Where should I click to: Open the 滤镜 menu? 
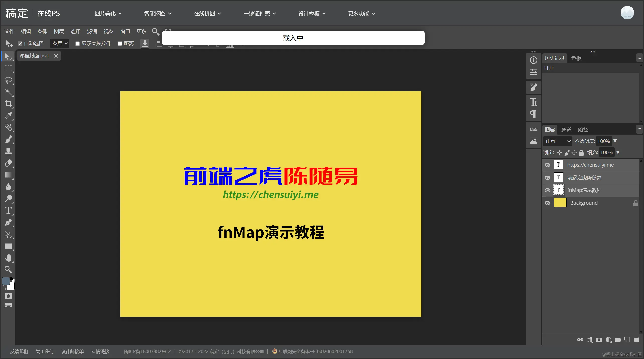coord(92,31)
